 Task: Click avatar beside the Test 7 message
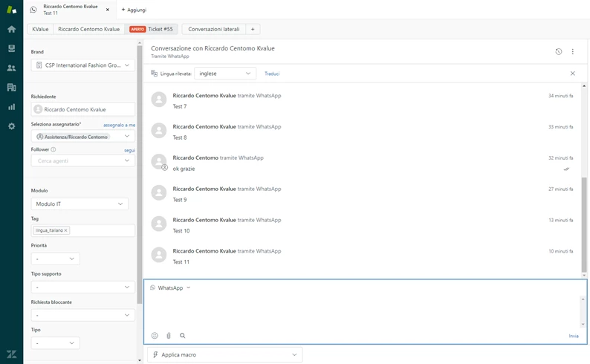click(159, 100)
